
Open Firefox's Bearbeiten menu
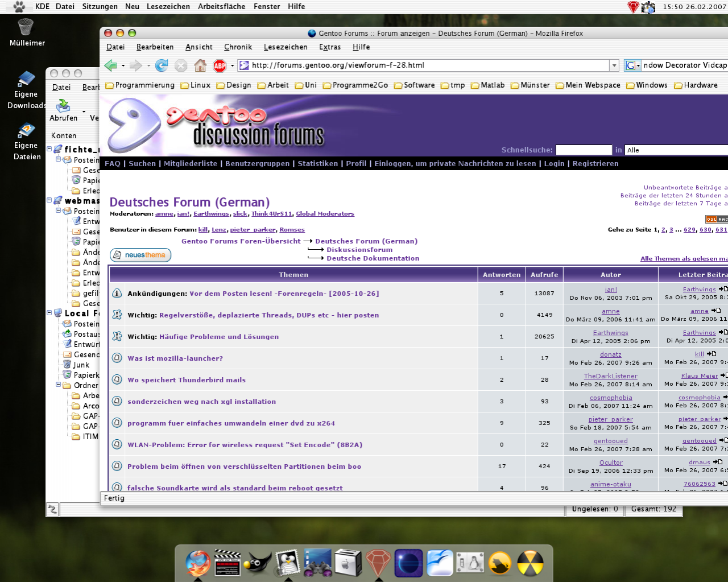coord(155,47)
